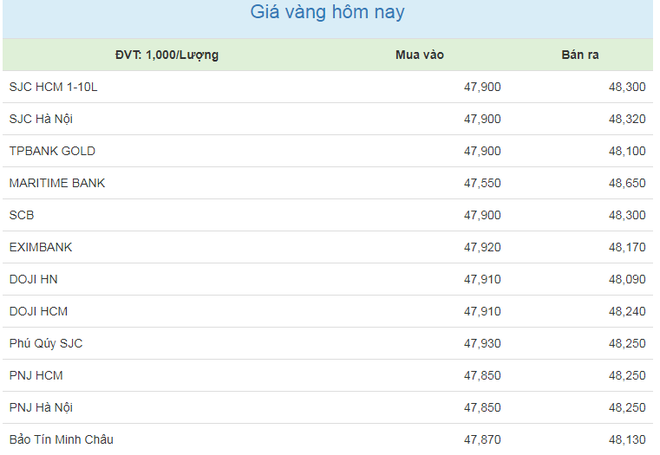660x455 pixels.
Task: Click the DOJI HN sell price 48,090
Action: [x=627, y=279]
